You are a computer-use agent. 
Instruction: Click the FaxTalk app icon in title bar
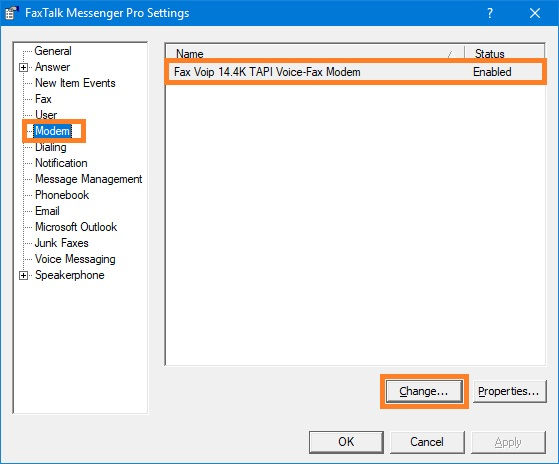(11, 13)
